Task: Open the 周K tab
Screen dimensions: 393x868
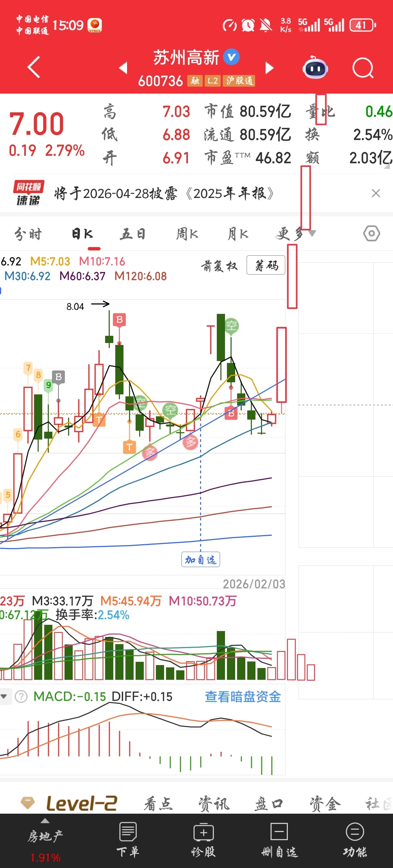Action: pos(187,233)
